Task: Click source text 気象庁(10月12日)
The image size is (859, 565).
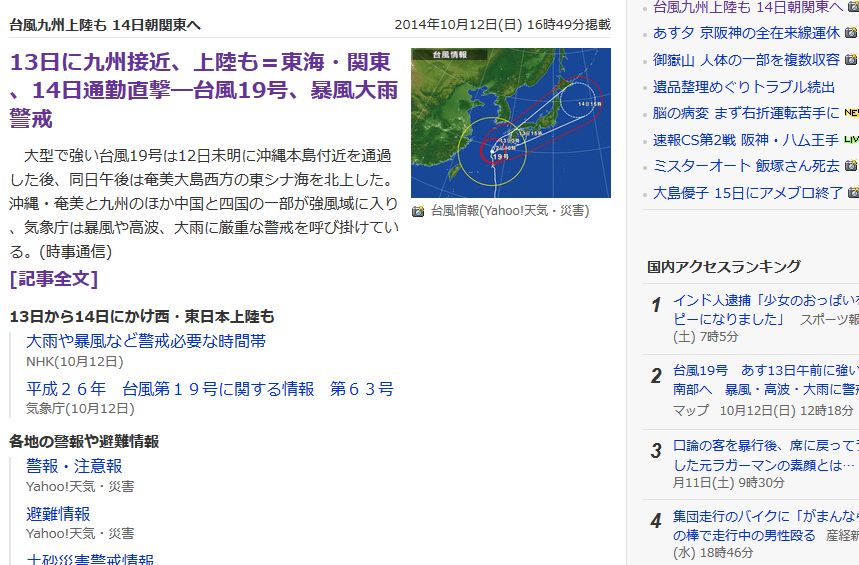Action: pyautogui.click(x=81, y=409)
